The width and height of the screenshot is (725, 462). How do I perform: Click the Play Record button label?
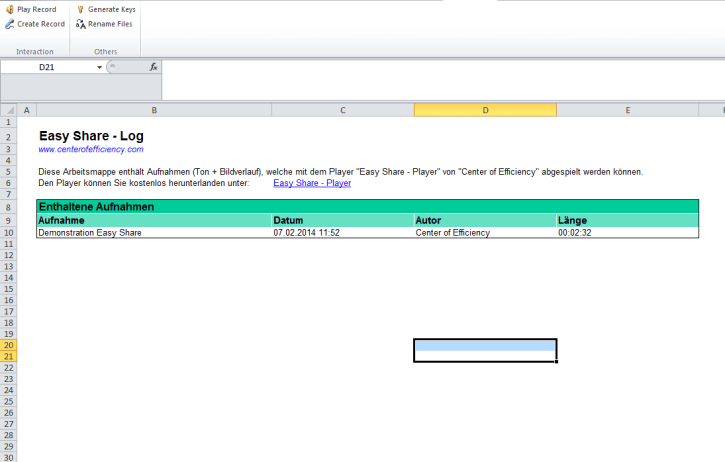(x=37, y=9)
